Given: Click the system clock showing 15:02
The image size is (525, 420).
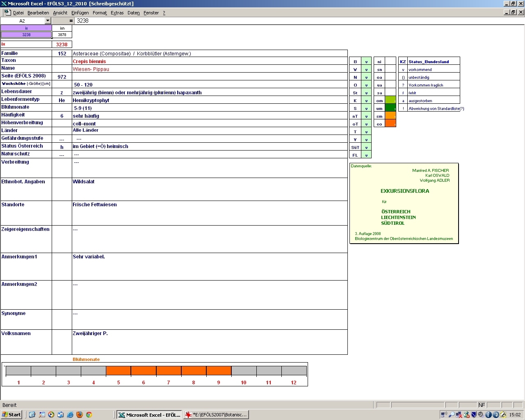Looking at the screenshot, I should coord(515,415).
